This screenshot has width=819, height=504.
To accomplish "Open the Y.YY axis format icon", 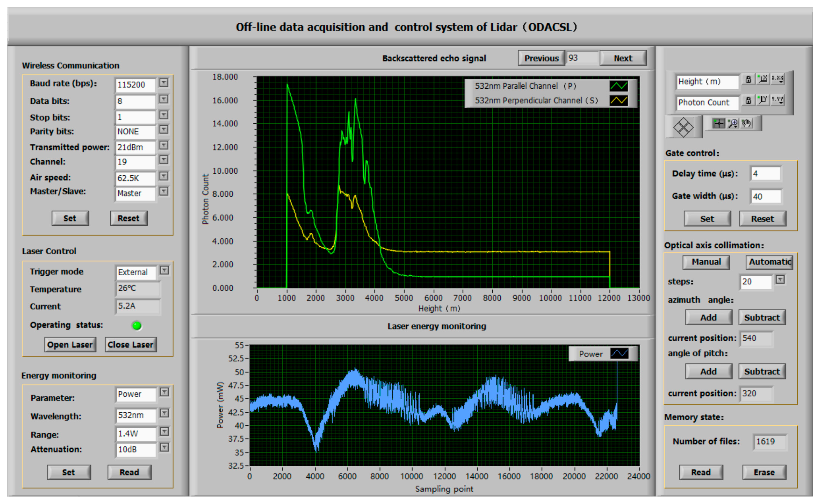I will (x=777, y=100).
